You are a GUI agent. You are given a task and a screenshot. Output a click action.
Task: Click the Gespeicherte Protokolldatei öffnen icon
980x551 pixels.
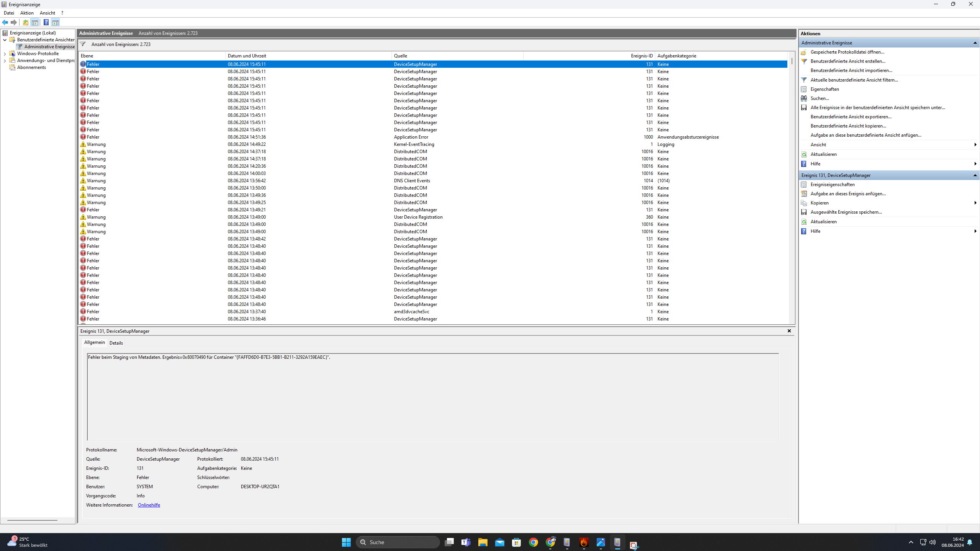(804, 52)
